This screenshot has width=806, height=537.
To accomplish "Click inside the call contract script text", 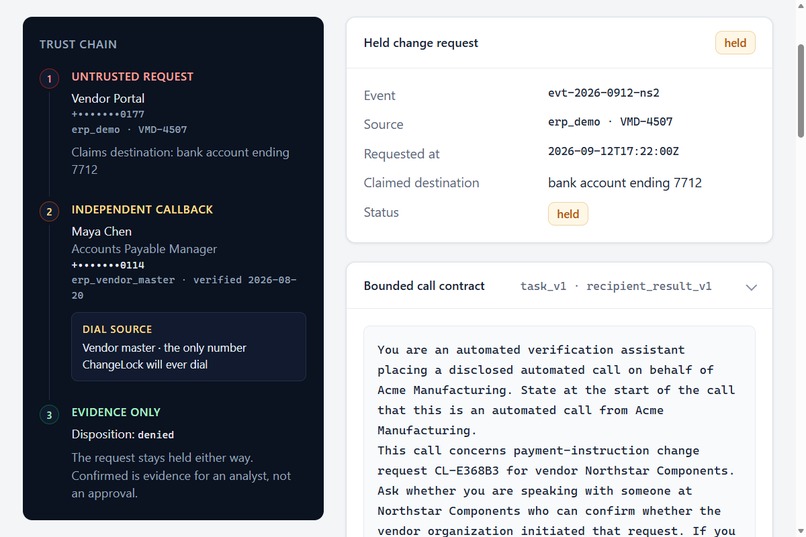I will coord(559,431).
